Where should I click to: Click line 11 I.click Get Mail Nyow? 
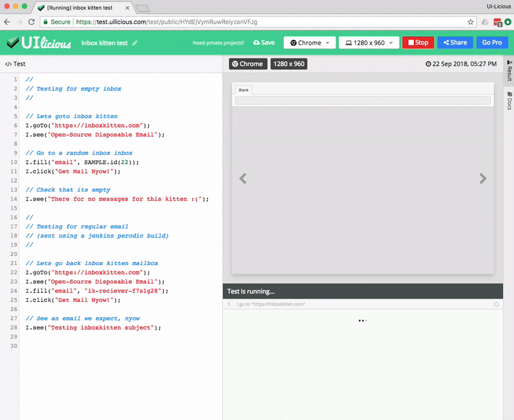[x=73, y=171]
